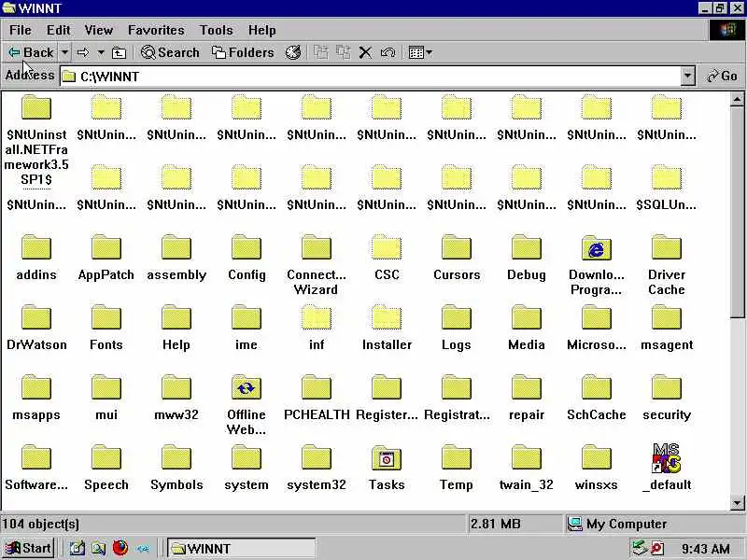The width and height of the screenshot is (747, 560).
Task: Select the $SQLUn... folder
Action: pyautogui.click(x=666, y=188)
